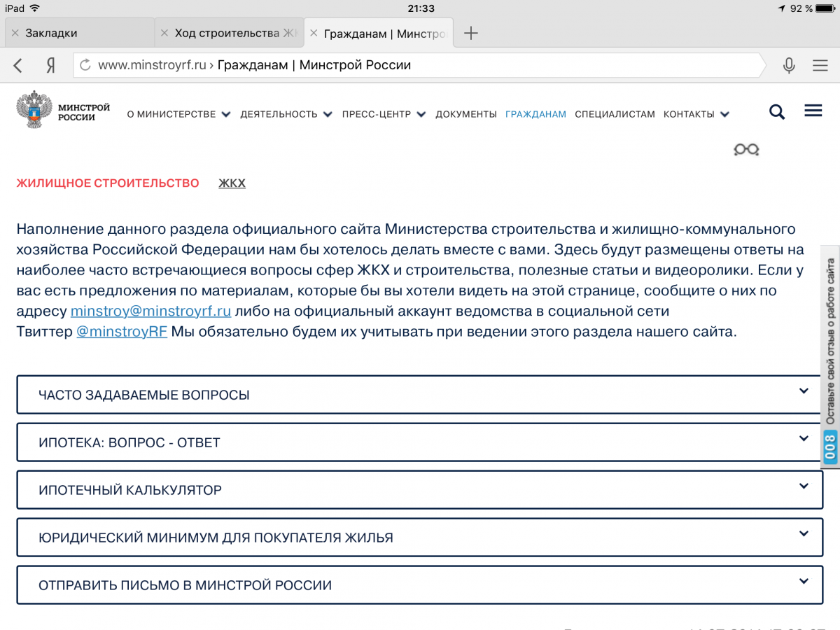
Task: Select the Гражданам | Минстрой tab
Action: 379,33
